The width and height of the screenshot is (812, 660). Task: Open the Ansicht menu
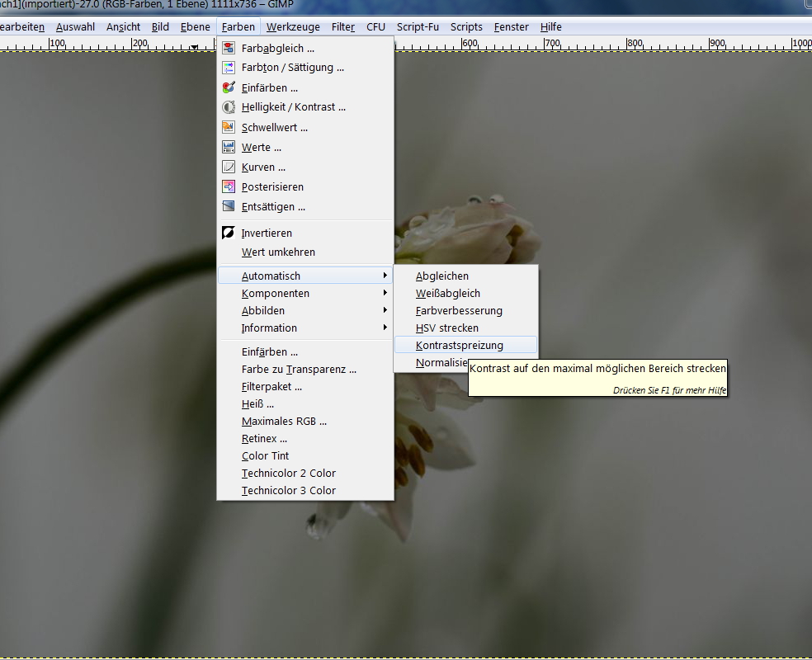123,27
